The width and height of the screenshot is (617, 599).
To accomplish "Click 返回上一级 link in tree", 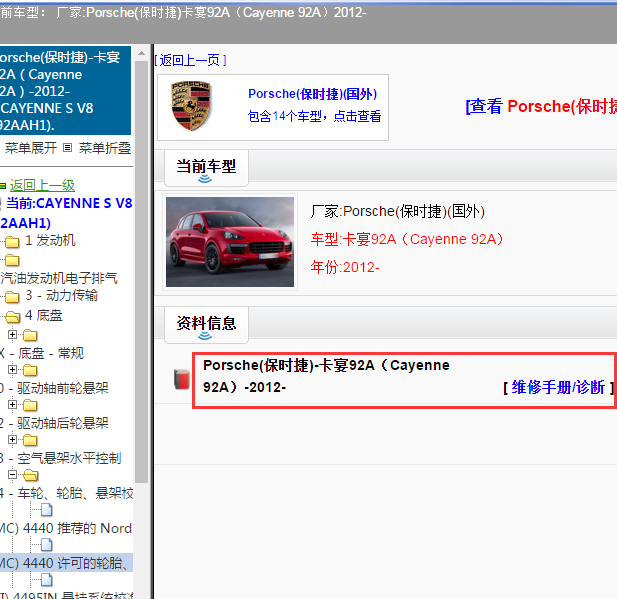I will click(42, 185).
